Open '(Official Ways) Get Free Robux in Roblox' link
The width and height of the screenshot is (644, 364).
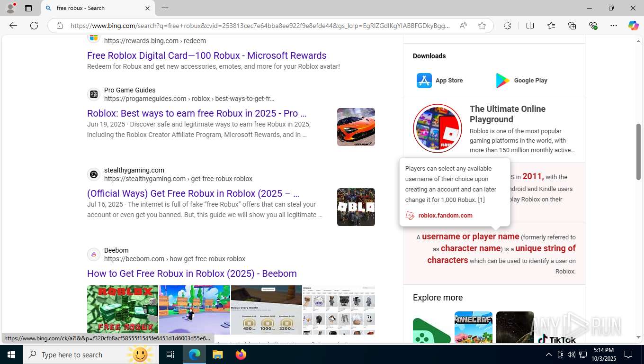pyautogui.click(x=193, y=193)
